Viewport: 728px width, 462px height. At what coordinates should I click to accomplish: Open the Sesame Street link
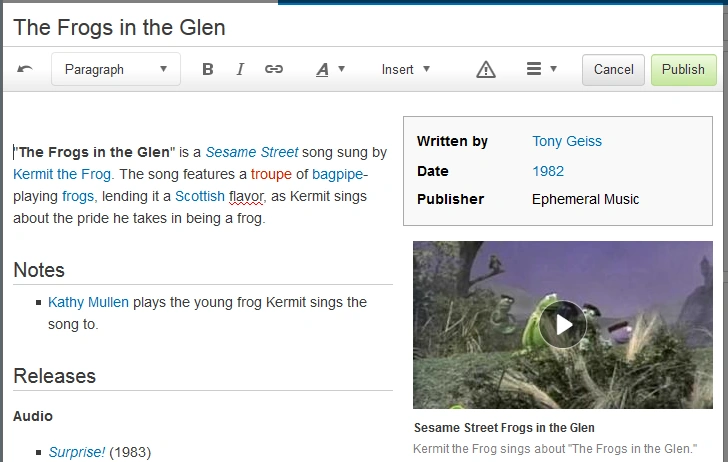pyautogui.click(x=252, y=152)
